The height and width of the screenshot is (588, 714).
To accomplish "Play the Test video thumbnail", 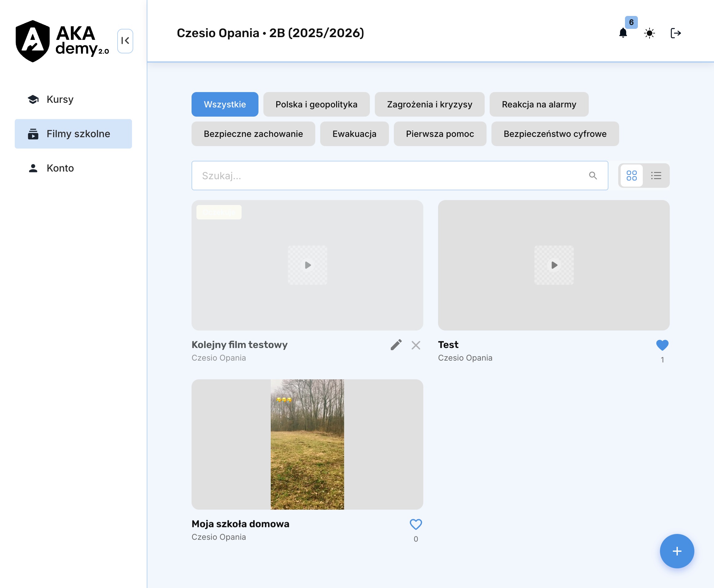I will (554, 265).
